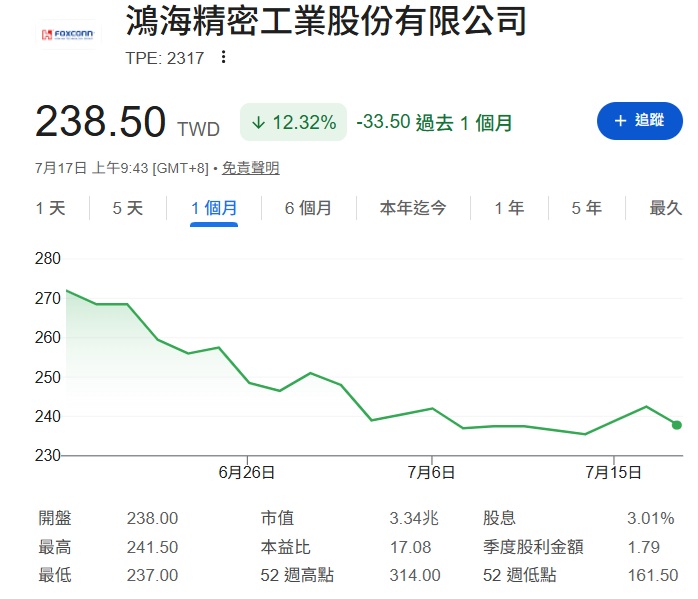The height and width of the screenshot is (599, 698).
Task: Click the 12.32% percentage change badge
Action: click(x=293, y=122)
